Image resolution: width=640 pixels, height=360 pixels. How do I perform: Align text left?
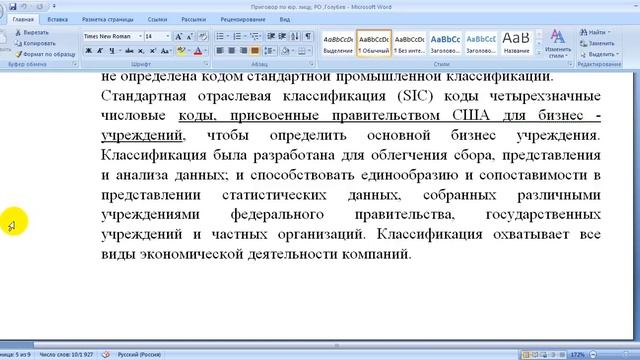tap(220, 51)
